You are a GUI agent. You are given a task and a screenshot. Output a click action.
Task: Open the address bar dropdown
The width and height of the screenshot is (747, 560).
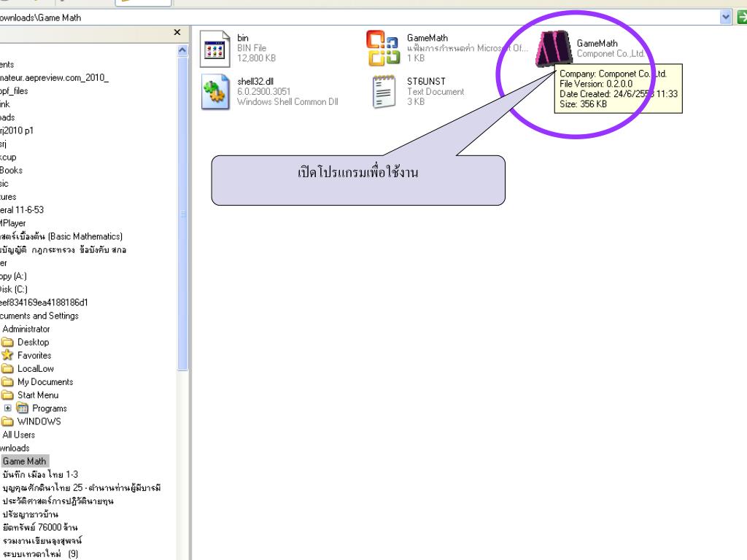tap(726, 17)
